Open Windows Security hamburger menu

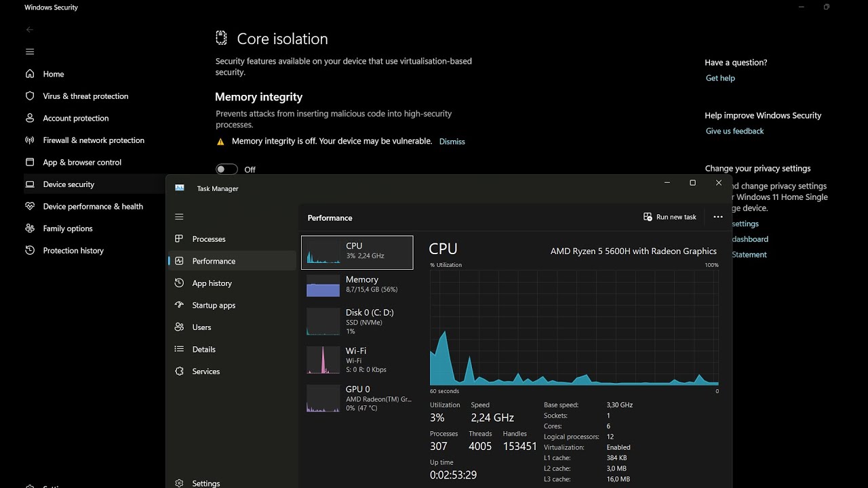pyautogui.click(x=30, y=52)
